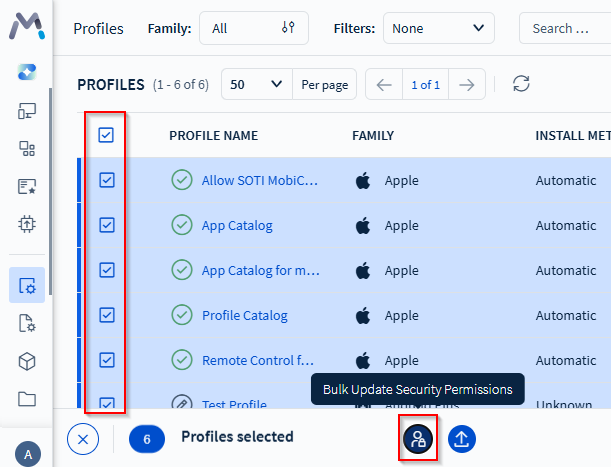Clear selection with the X icon
This screenshot has height=467, width=611.
tap(83, 437)
